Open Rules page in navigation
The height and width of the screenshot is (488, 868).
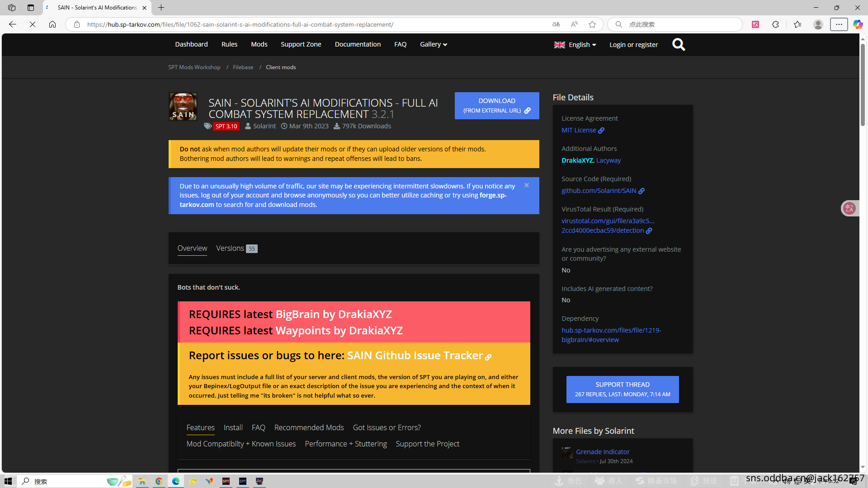click(229, 44)
